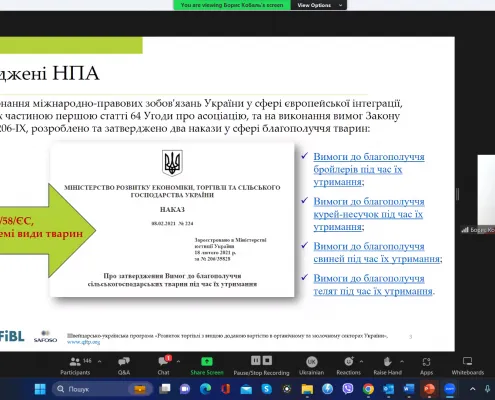Open the Windows Start menu
Image resolution: width=495 pixels, height=400 pixels.
[x=40, y=389]
